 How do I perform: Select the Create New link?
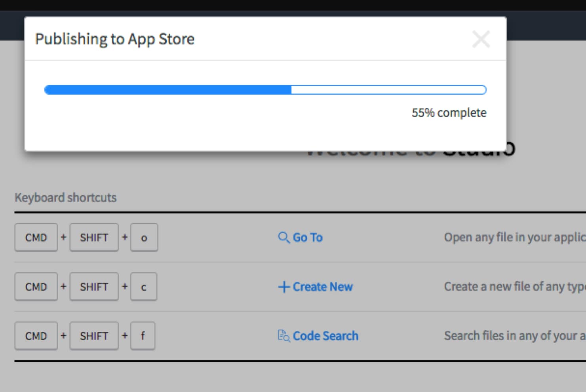click(x=323, y=287)
